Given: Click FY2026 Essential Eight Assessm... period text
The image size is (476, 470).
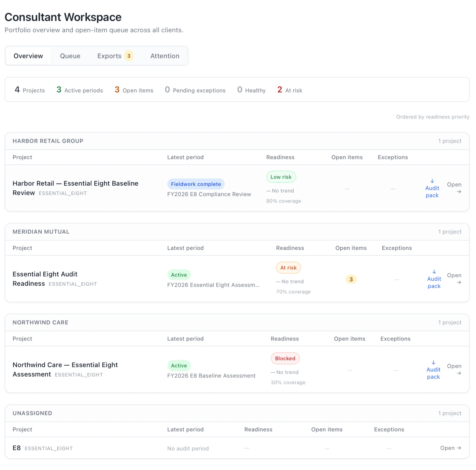Looking at the screenshot, I should (213, 285).
